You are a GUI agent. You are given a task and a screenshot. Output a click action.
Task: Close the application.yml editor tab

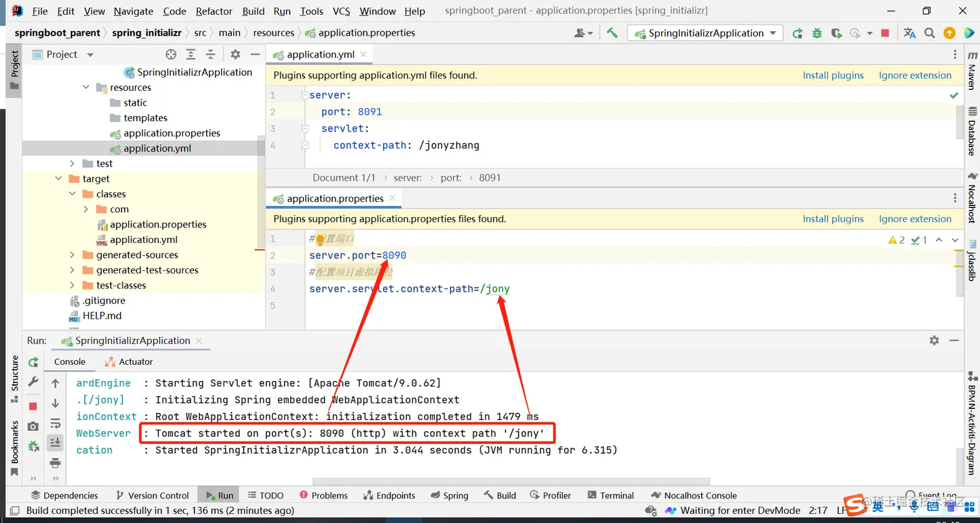coord(364,54)
